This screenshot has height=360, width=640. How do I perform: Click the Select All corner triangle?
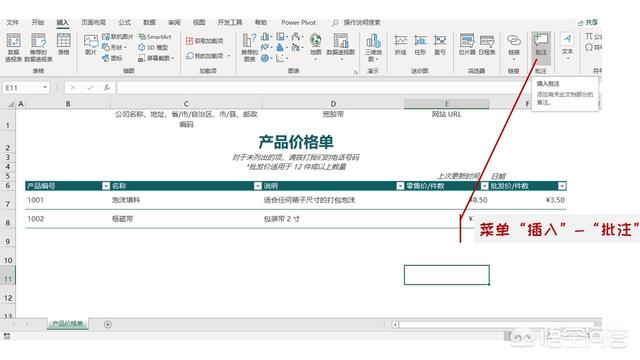click(x=11, y=104)
